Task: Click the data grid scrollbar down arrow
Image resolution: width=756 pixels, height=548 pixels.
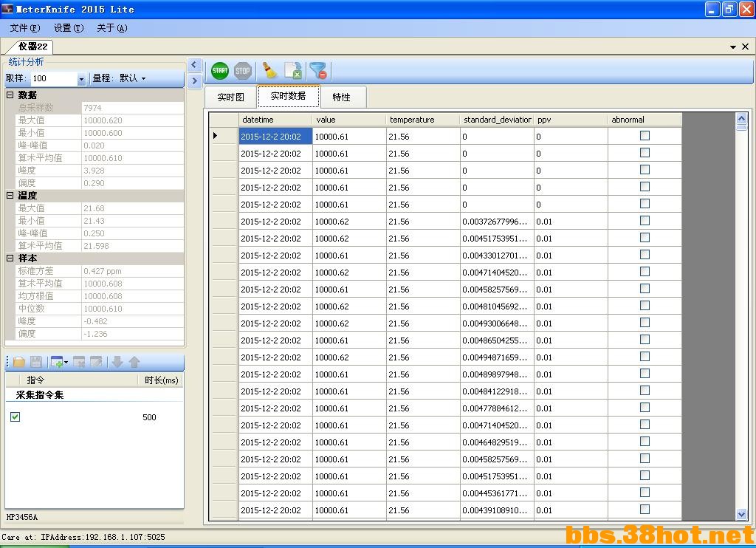Action: (x=741, y=514)
